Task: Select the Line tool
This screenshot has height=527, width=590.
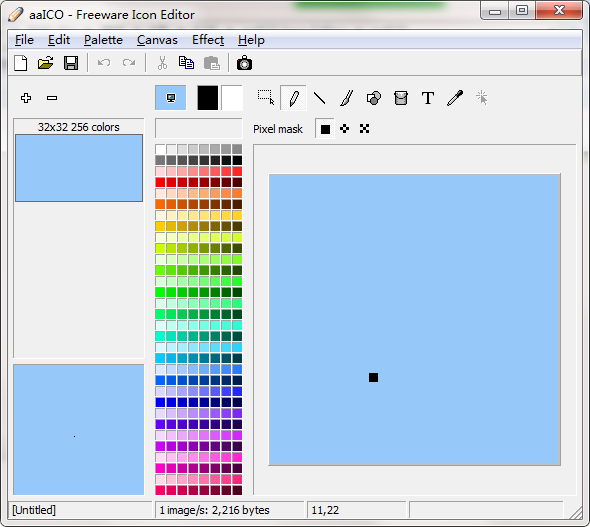Action: [x=320, y=98]
